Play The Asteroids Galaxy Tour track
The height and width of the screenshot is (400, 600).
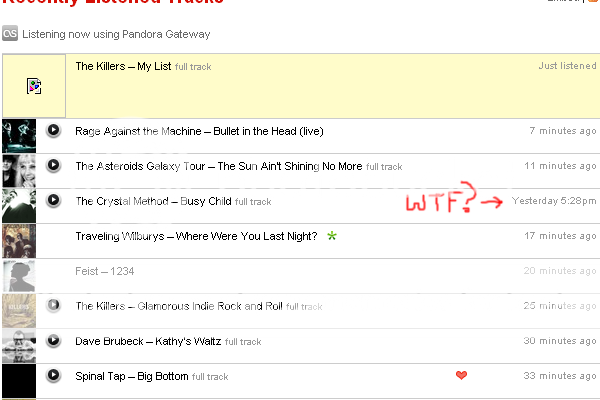click(54, 165)
